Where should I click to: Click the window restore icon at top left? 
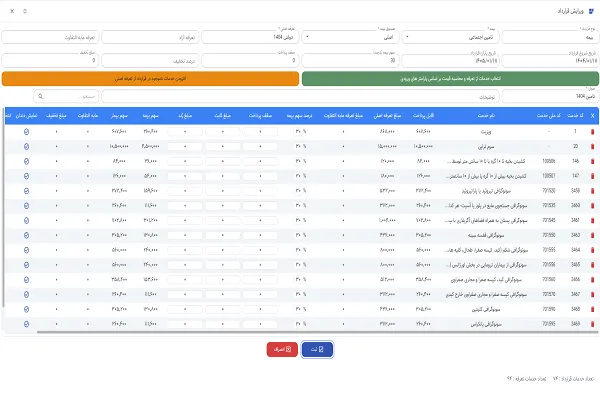(25, 11)
